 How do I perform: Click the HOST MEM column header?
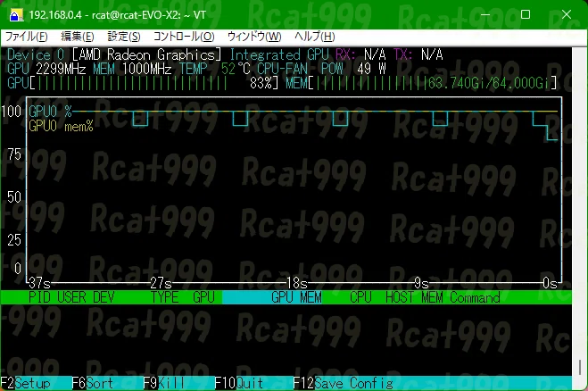tap(414, 297)
